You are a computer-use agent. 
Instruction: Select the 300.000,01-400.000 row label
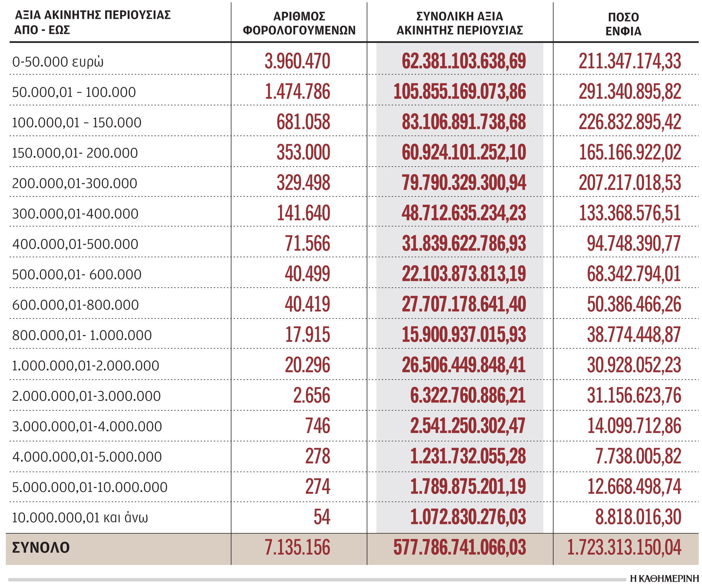tap(75, 214)
